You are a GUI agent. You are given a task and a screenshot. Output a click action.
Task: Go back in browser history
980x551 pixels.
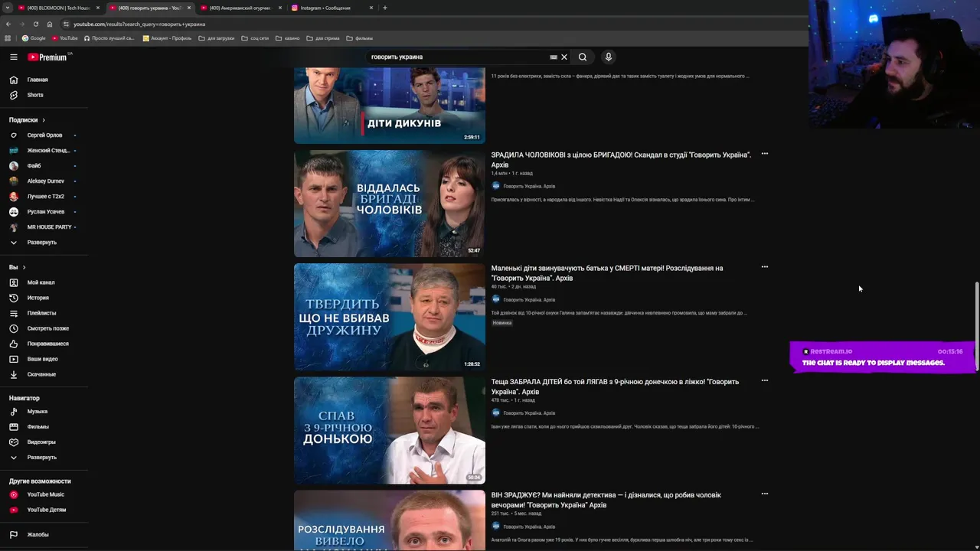(x=8, y=24)
